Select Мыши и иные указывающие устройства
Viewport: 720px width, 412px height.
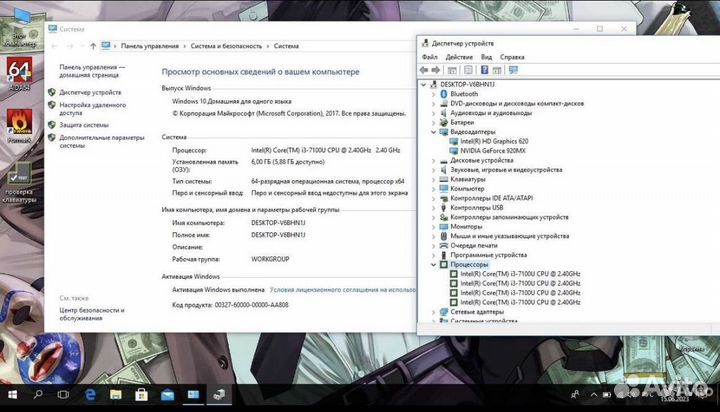510,236
